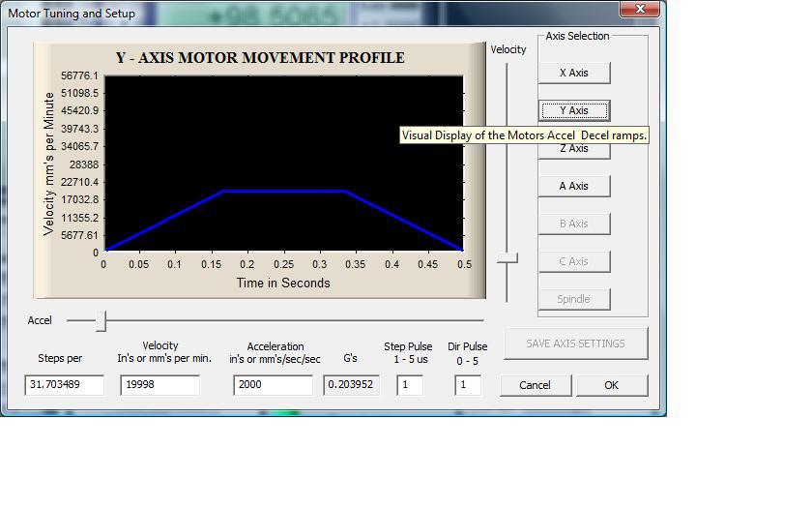
Task: Click the Acceleration value field
Action: click(x=275, y=385)
